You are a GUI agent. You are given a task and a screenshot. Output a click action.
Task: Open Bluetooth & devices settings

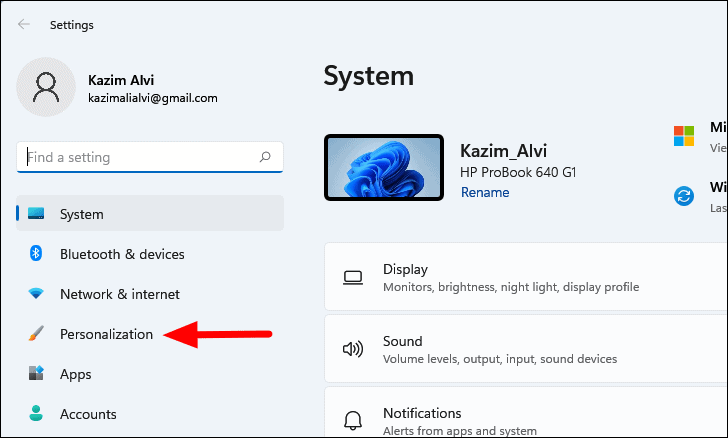pos(122,254)
